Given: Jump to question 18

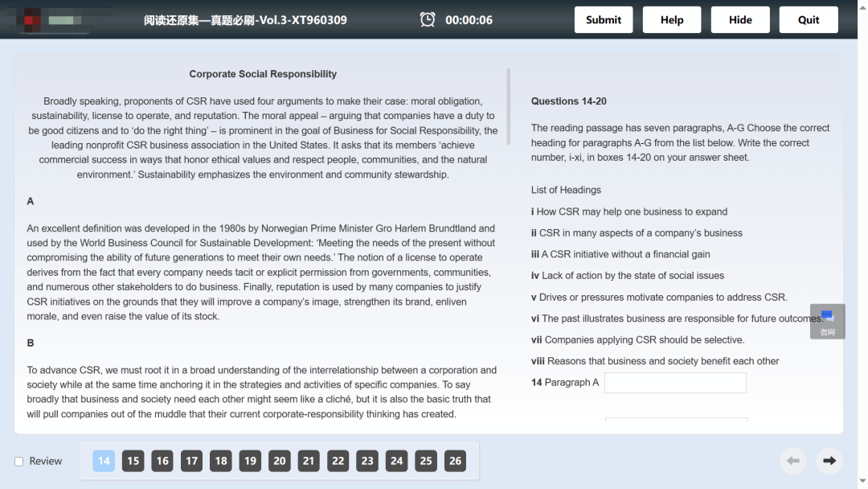Looking at the screenshot, I should [221, 461].
